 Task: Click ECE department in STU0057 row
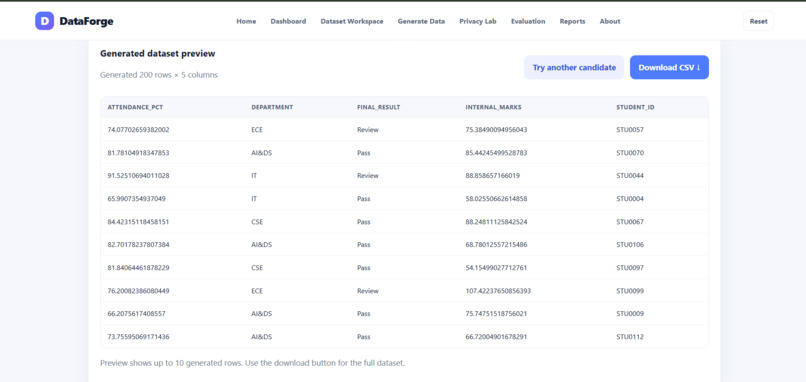pyautogui.click(x=257, y=130)
